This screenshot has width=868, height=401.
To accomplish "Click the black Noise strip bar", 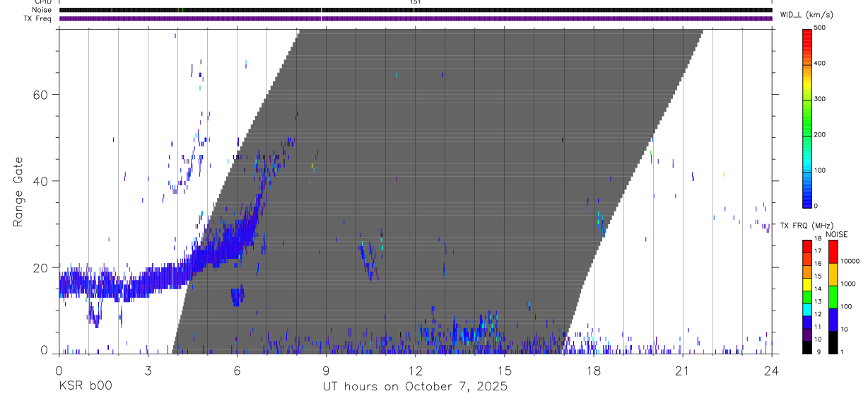I will coord(416,11).
